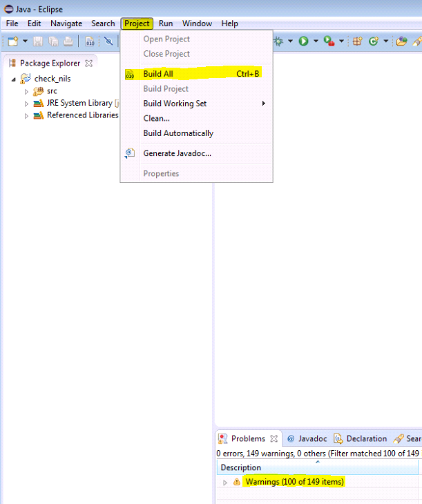Image resolution: width=422 pixels, height=504 pixels.
Task: Select the Warnings (100 of 149 items) row
Action: tap(295, 481)
